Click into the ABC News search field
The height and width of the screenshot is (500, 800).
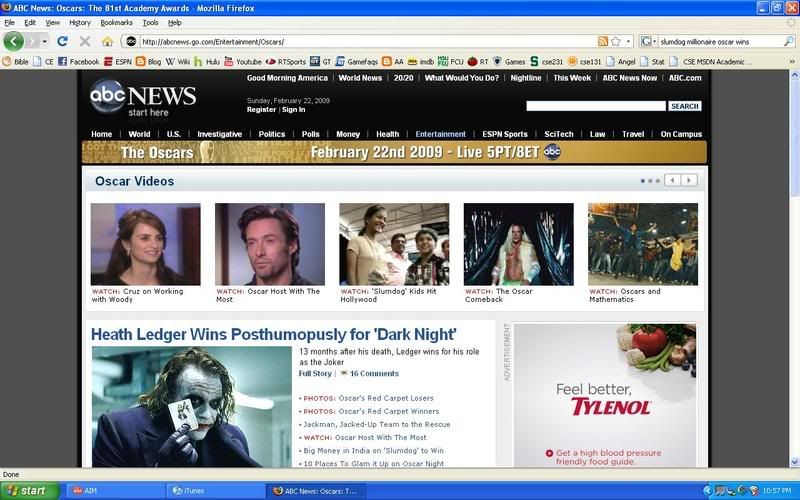[x=596, y=106]
